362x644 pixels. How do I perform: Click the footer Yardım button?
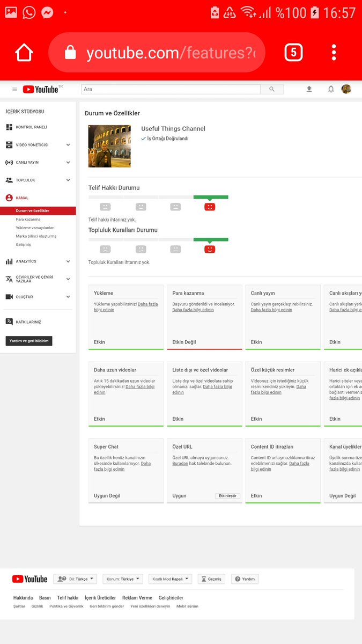click(x=245, y=579)
